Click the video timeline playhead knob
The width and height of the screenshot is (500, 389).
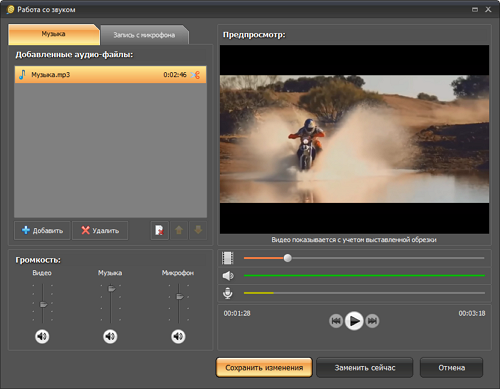(288, 258)
